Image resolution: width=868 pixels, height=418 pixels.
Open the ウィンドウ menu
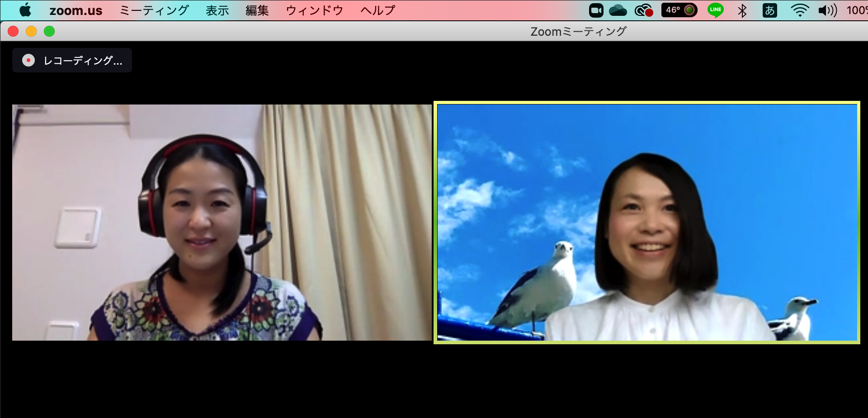pyautogui.click(x=315, y=10)
